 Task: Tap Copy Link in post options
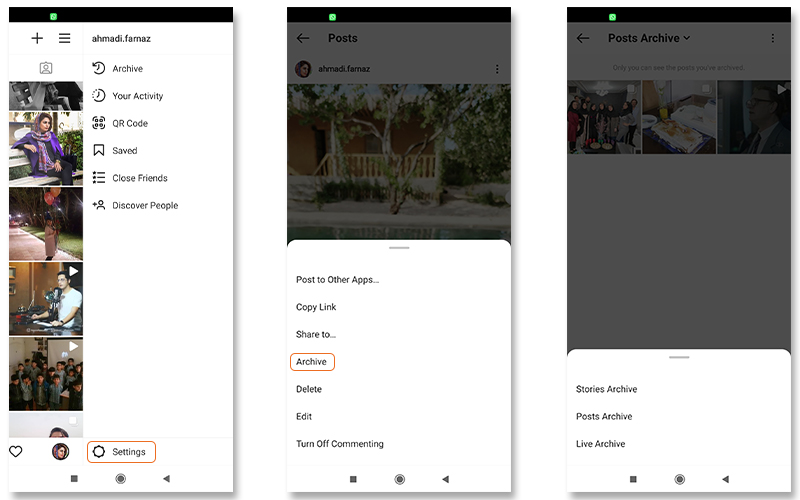(x=316, y=307)
